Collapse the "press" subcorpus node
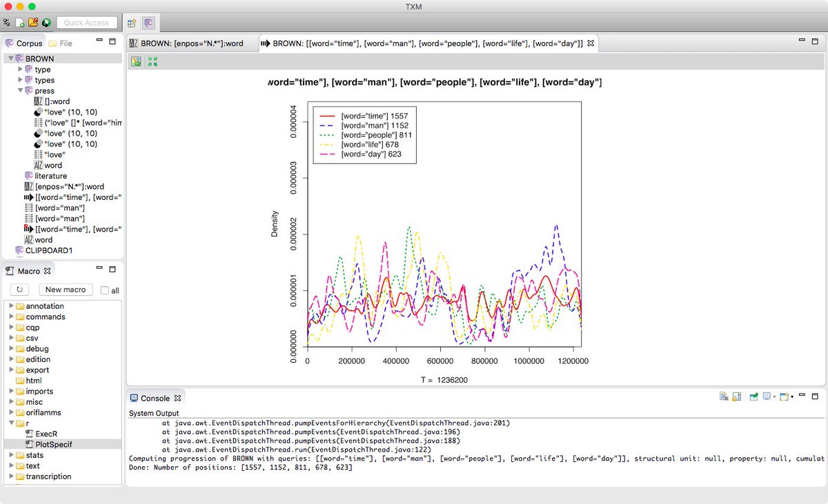Viewport: 828px width, 504px height. [x=19, y=90]
